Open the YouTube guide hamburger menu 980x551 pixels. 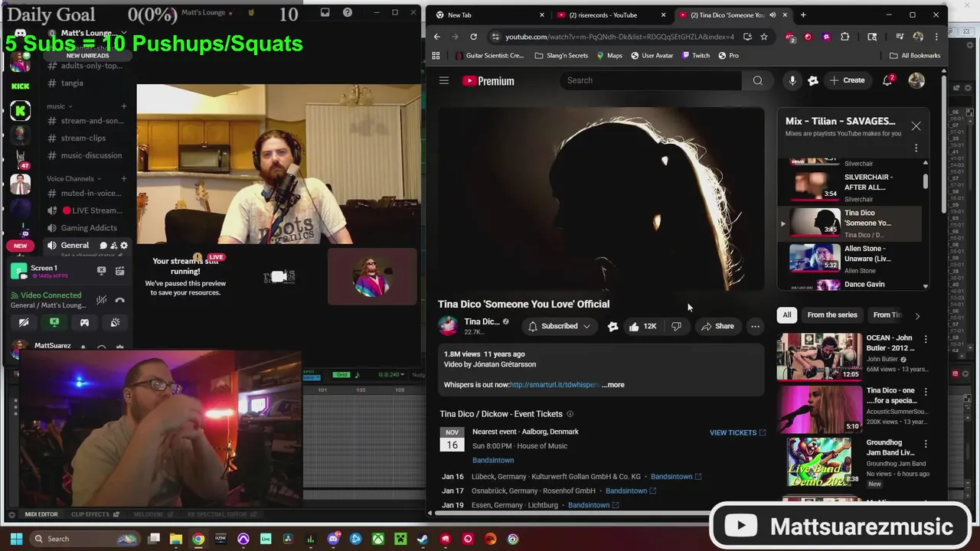coord(444,80)
